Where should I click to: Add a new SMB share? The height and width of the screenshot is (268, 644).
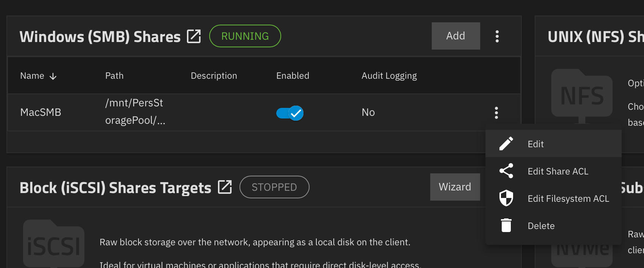tap(456, 36)
